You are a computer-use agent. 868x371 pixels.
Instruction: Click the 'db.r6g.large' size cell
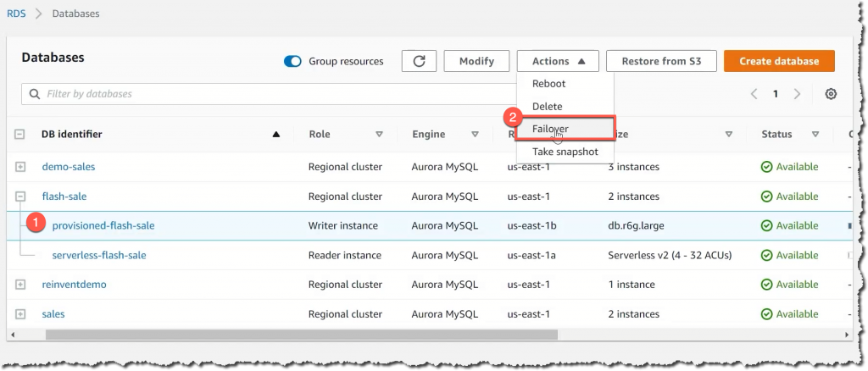coord(634,225)
